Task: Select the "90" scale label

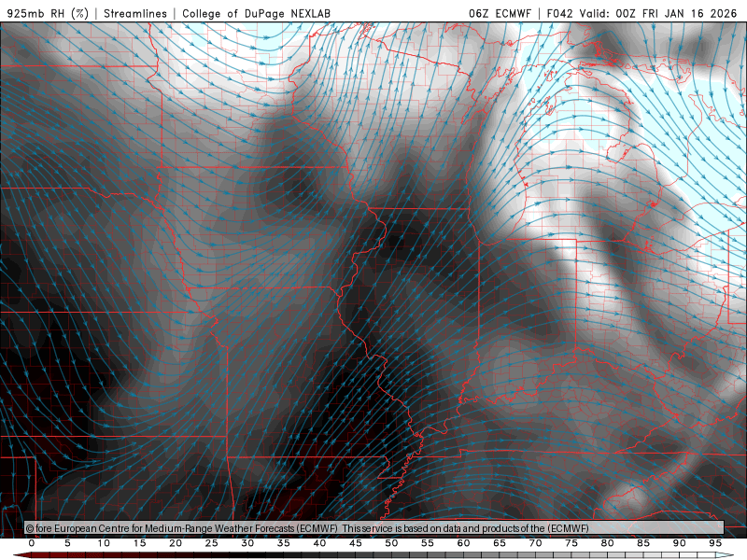Action: 679,543
